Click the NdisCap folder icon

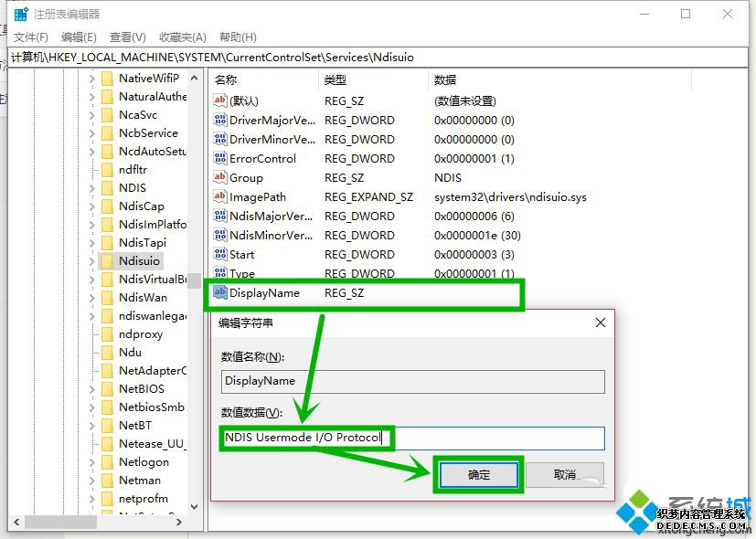click(108, 206)
